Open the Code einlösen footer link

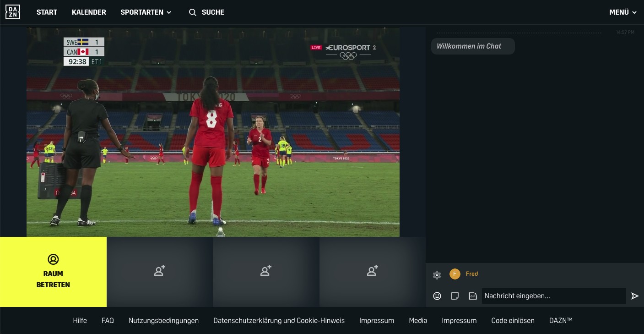point(513,321)
